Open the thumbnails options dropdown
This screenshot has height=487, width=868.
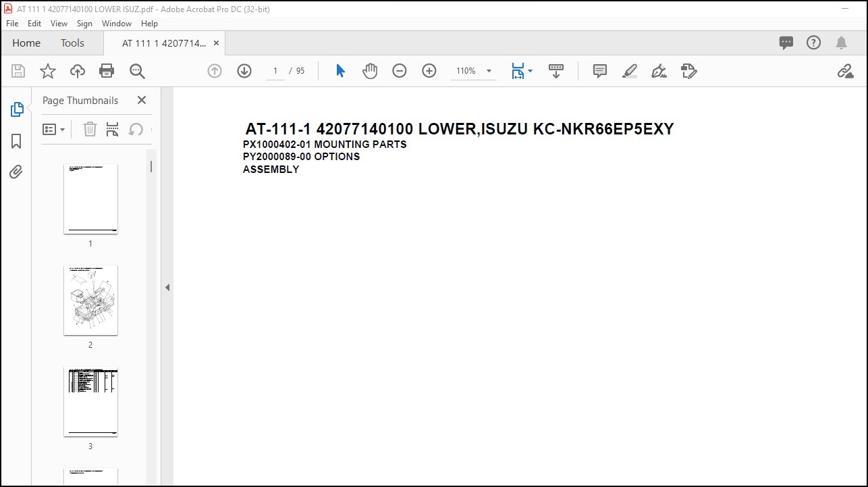[x=54, y=129]
